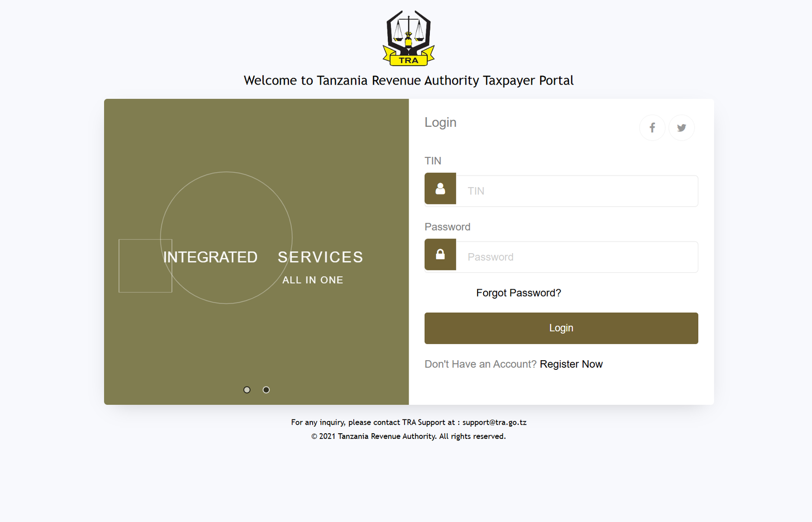This screenshot has height=522, width=812.
Task: Click the user icon beside TIN field
Action: pyautogui.click(x=440, y=189)
